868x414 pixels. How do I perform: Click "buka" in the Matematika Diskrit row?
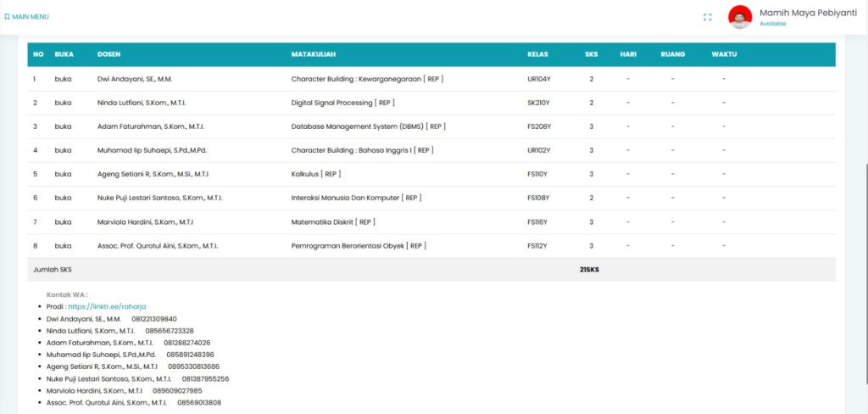(63, 222)
